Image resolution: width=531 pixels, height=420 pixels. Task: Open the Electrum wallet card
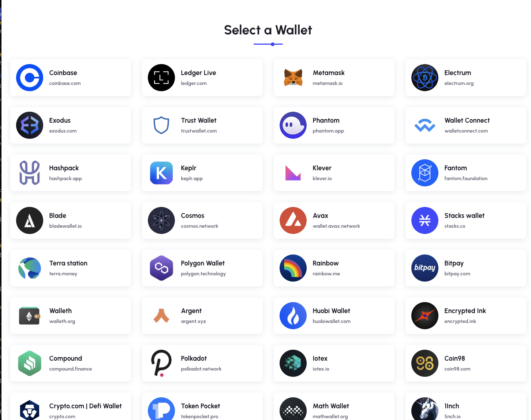tap(466, 78)
